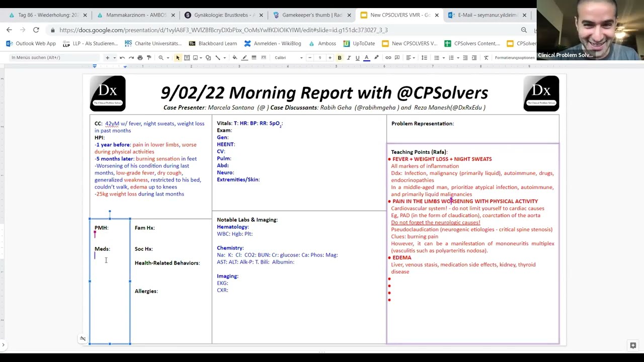Open the CPSolvers Content bookmark

[x=472, y=44]
